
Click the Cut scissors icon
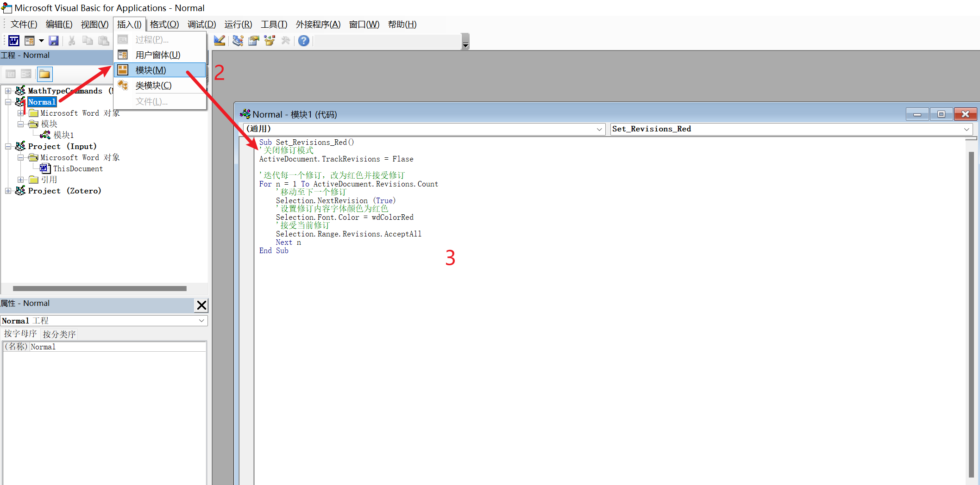coord(72,41)
